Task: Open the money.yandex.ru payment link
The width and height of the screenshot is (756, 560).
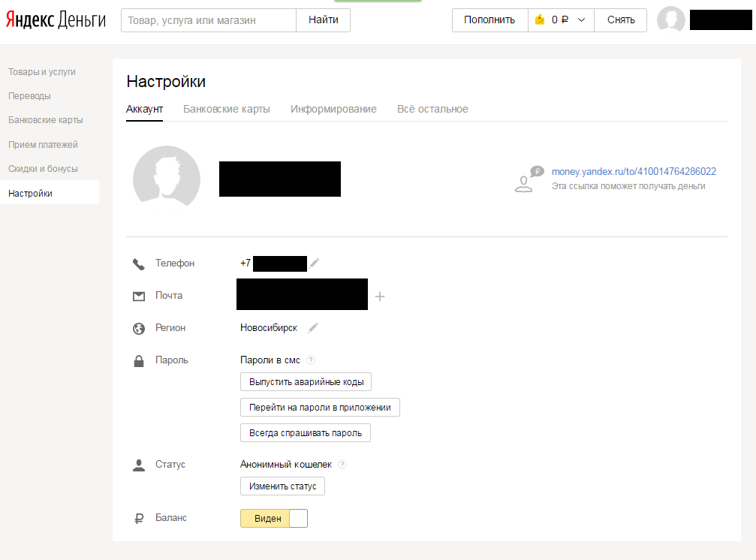Action: [x=634, y=171]
